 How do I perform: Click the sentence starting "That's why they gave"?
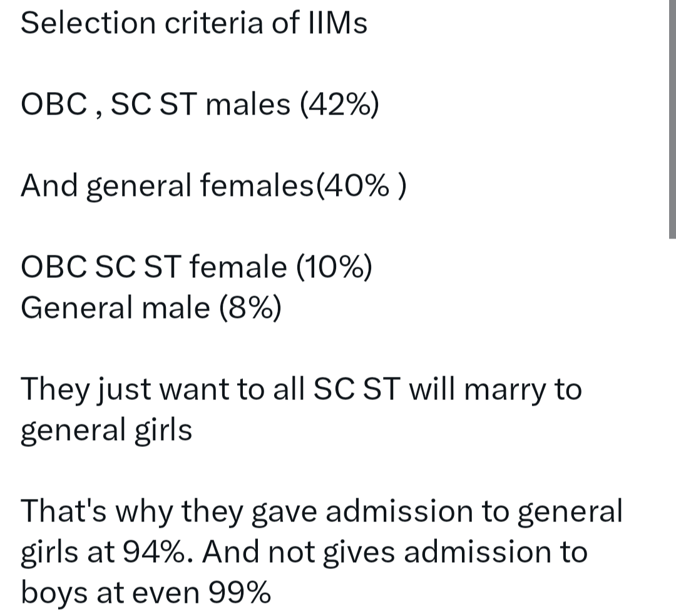tap(322, 552)
